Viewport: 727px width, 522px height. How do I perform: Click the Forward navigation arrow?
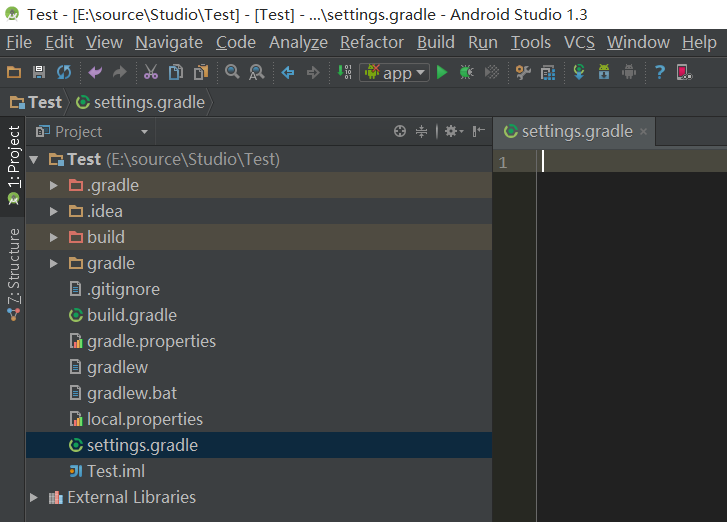pyautogui.click(x=313, y=72)
